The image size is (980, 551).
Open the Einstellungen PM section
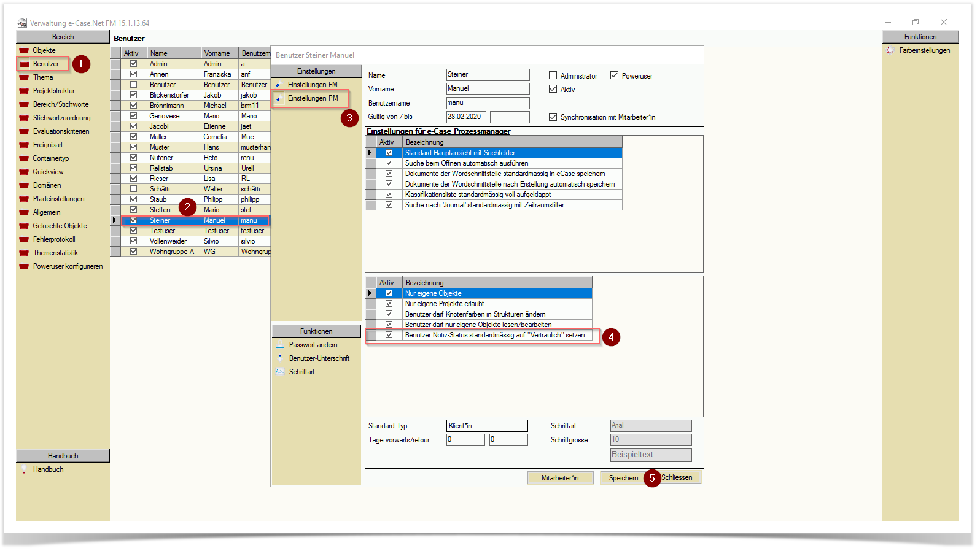coord(313,98)
